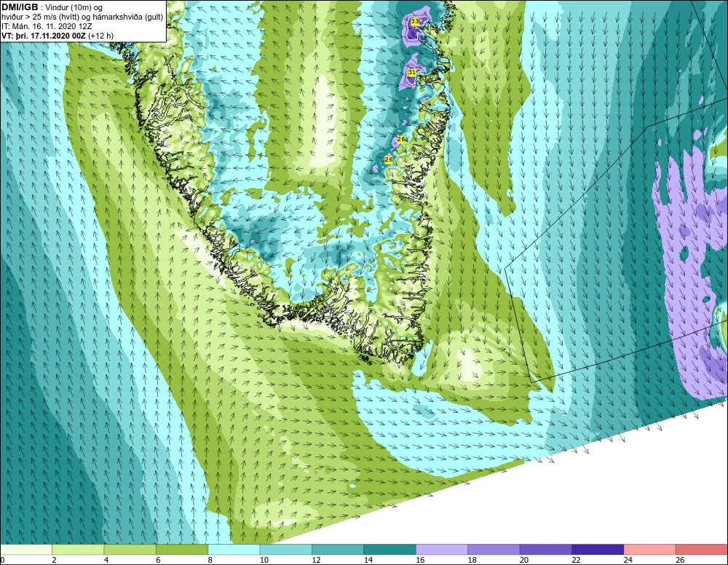Select the 18-20 m/s purple legend swatch
The width and height of the screenshot is (728, 565).
coord(494,550)
